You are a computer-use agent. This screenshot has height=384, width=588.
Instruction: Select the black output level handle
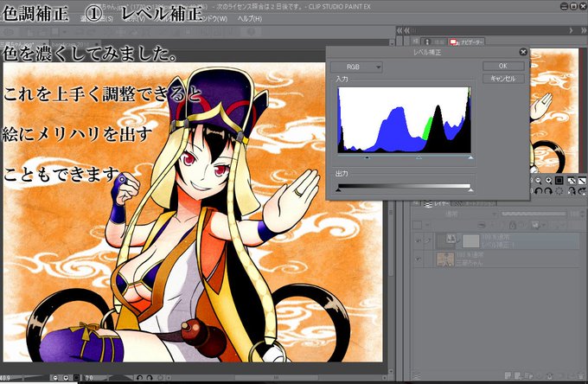[x=338, y=190]
